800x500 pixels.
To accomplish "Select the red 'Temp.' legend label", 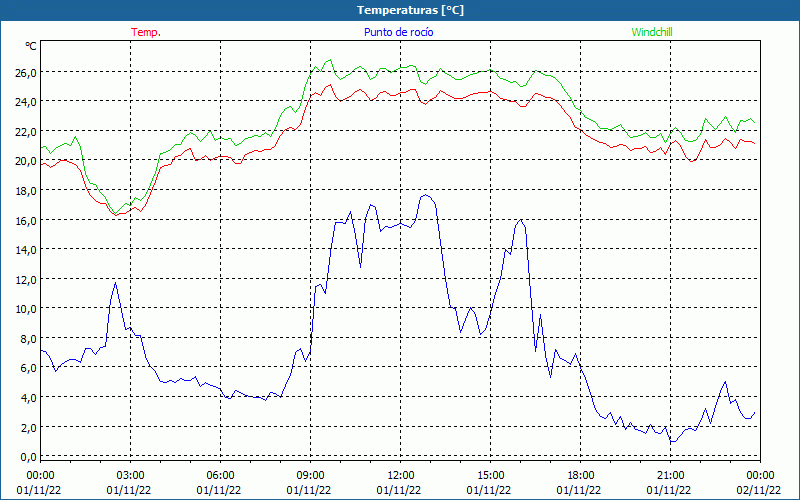I will tap(146, 32).
